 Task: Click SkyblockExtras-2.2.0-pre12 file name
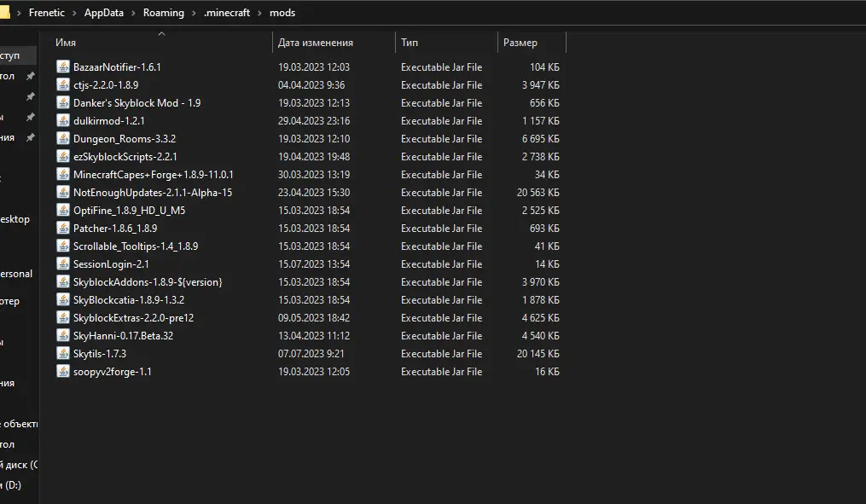point(134,318)
